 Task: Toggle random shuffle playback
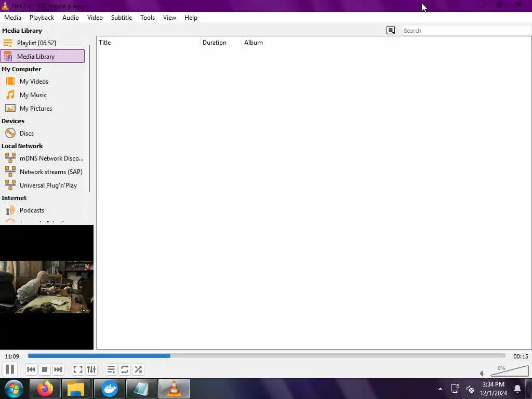click(x=138, y=369)
